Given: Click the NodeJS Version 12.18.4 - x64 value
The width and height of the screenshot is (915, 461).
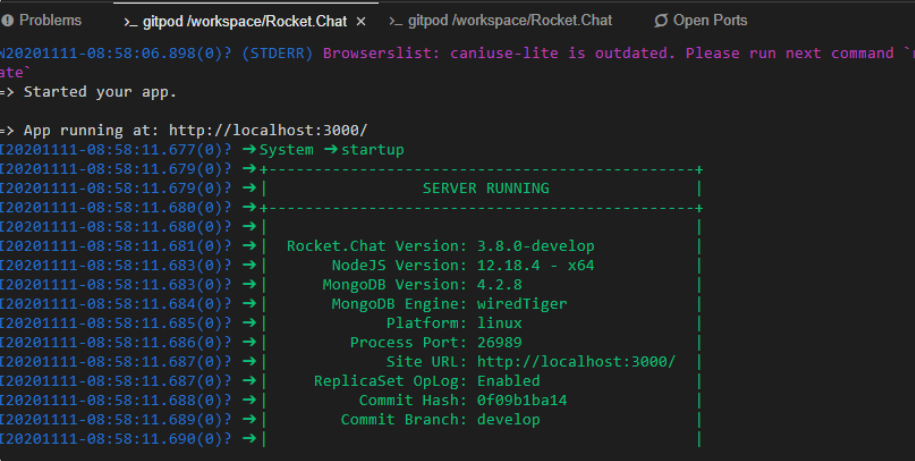Looking at the screenshot, I should [536, 265].
